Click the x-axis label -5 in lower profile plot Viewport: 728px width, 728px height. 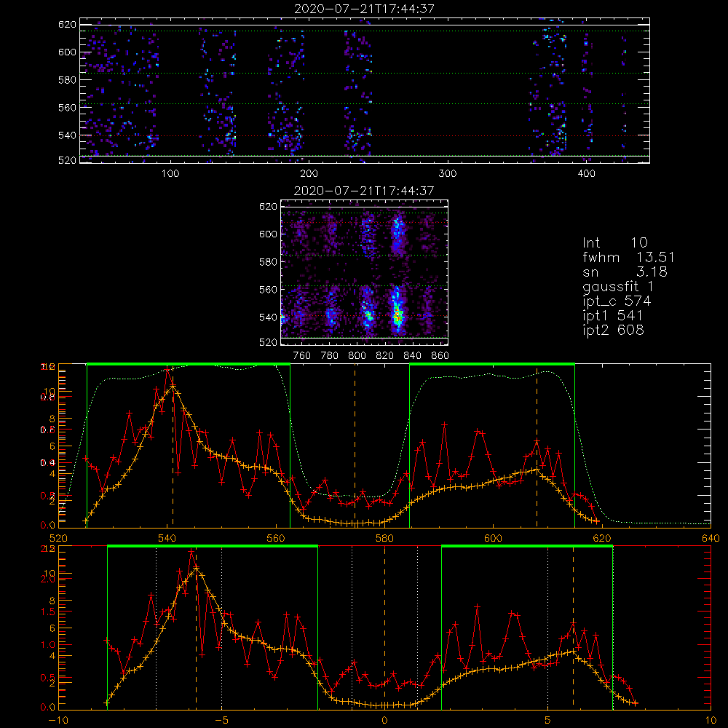tap(221, 721)
